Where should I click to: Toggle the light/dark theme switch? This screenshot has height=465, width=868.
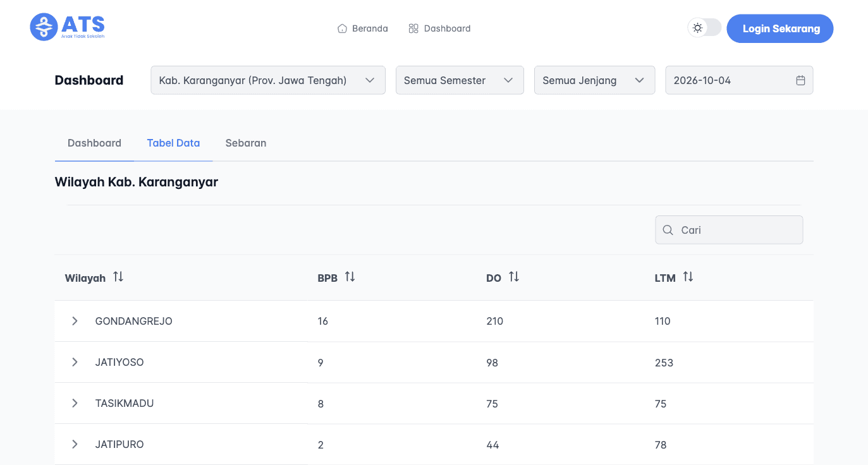[704, 28]
